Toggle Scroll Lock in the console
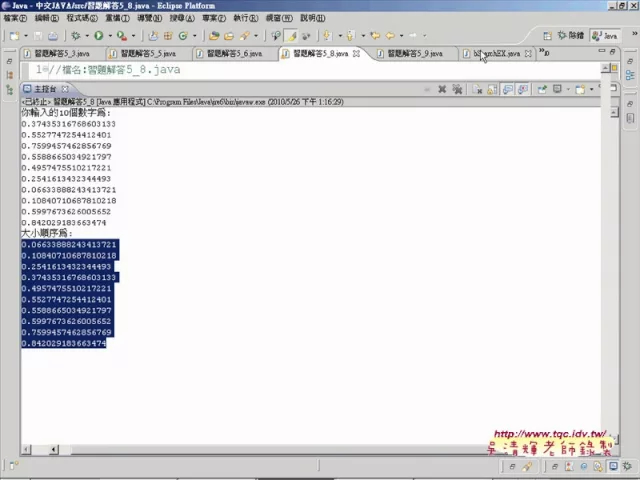The width and height of the screenshot is (640, 480). 492,89
